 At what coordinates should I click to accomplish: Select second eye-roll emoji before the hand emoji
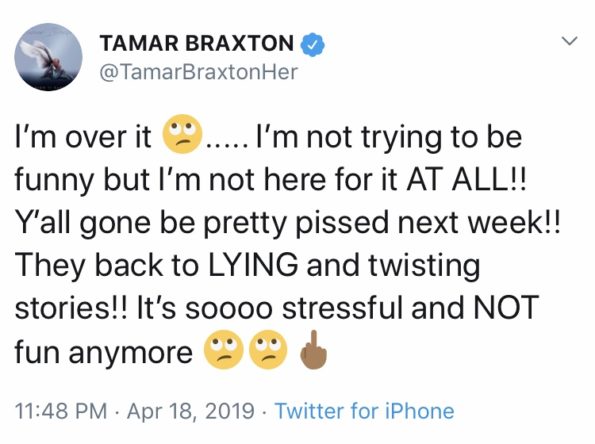(268, 350)
